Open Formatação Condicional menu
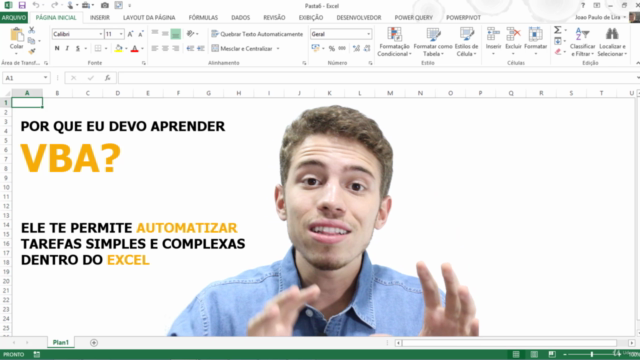Screen dimensions: 640x360 394,42
